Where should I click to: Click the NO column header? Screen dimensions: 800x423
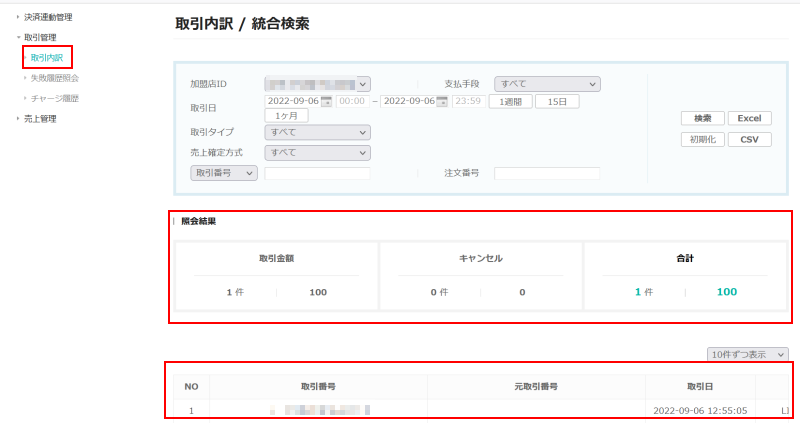click(191, 387)
